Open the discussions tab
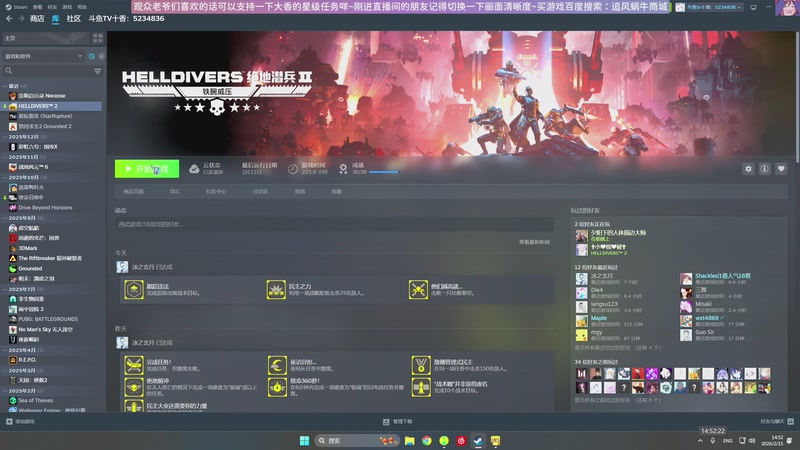800x450 pixels. (x=261, y=191)
